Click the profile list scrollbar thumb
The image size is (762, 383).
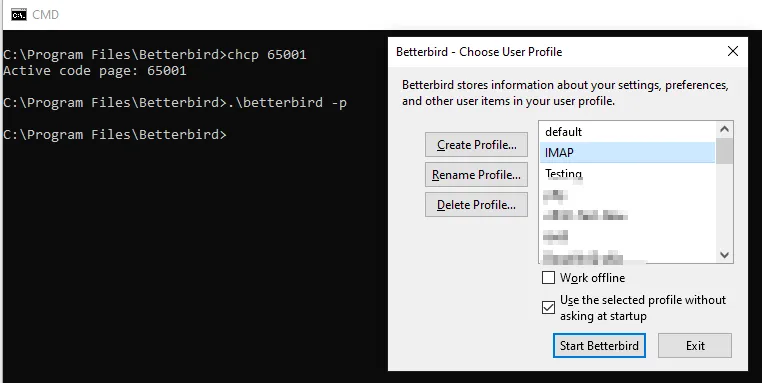click(x=724, y=151)
